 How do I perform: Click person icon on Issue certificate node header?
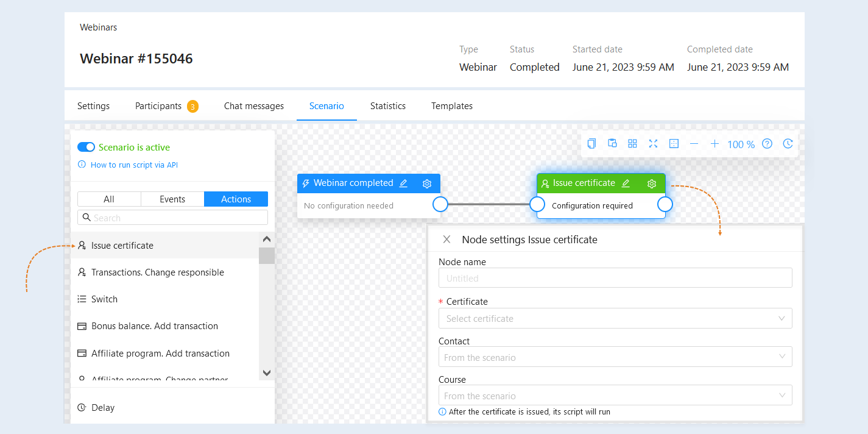(x=545, y=183)
